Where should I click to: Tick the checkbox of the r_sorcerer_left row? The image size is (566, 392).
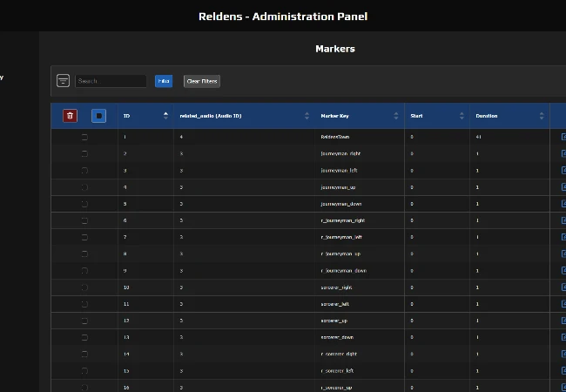(84, 371)
